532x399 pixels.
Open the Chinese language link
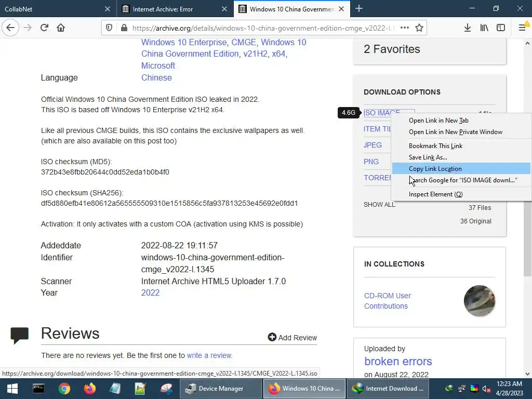point(156,78)
